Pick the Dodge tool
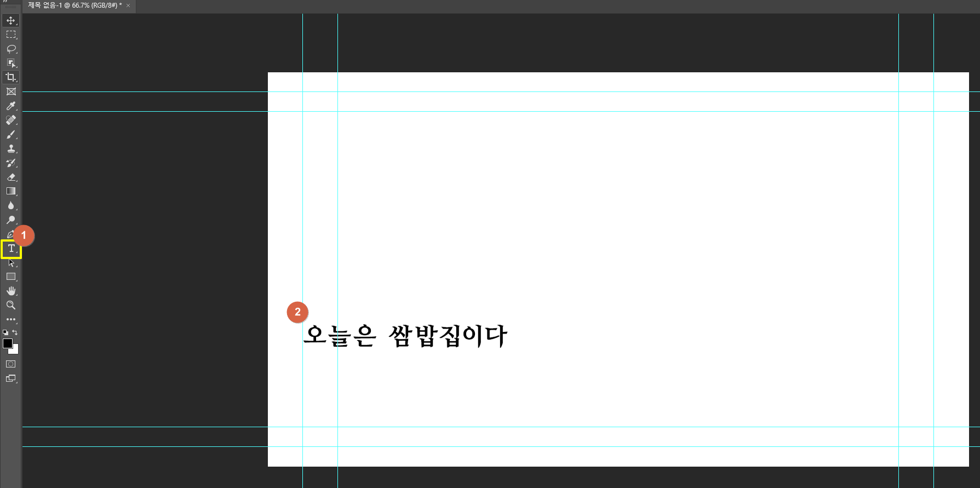980x488 pixels. coord(11,220)
